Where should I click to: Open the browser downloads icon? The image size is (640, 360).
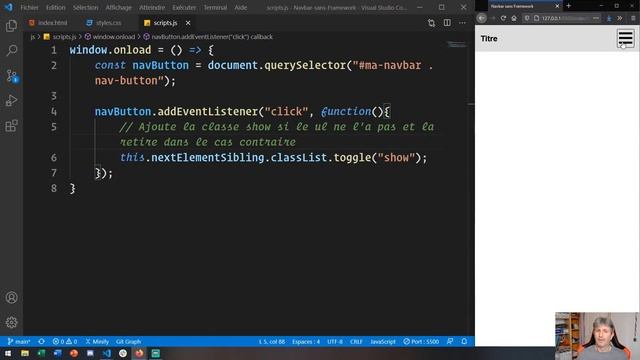pyautogui.click(x=609, y=18)
